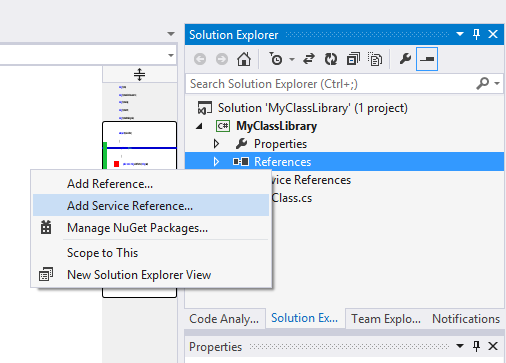Click the C# project icon
The image size is (506, 363).
tap(223, 126)
